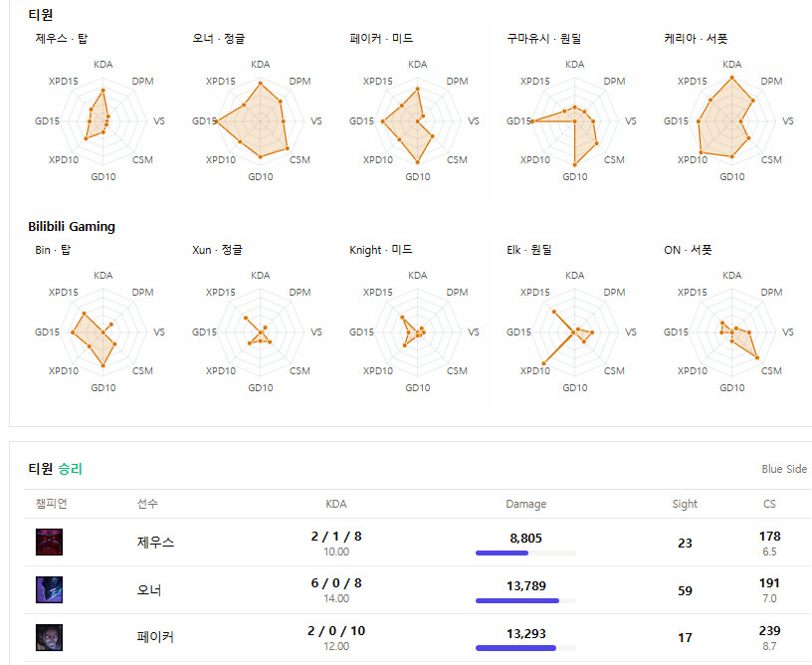The image size is (812, 665).
Task: View the Elk · 원딜 radar chart
Action: pos(575,332)
